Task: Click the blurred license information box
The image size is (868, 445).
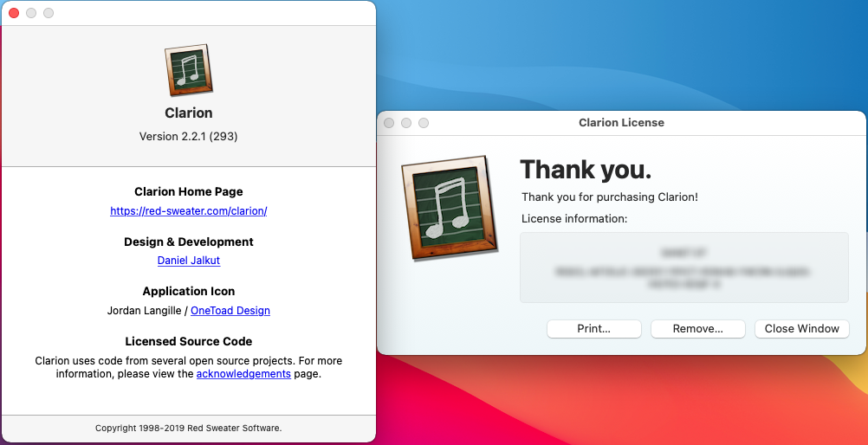Action: point(684,268)
